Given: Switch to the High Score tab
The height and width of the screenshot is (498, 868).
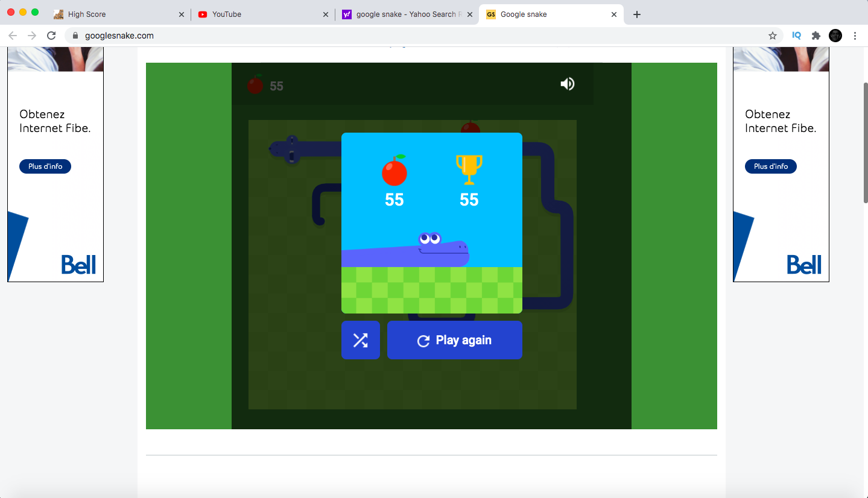Looking at the screenshot, I should coord(118,14).
